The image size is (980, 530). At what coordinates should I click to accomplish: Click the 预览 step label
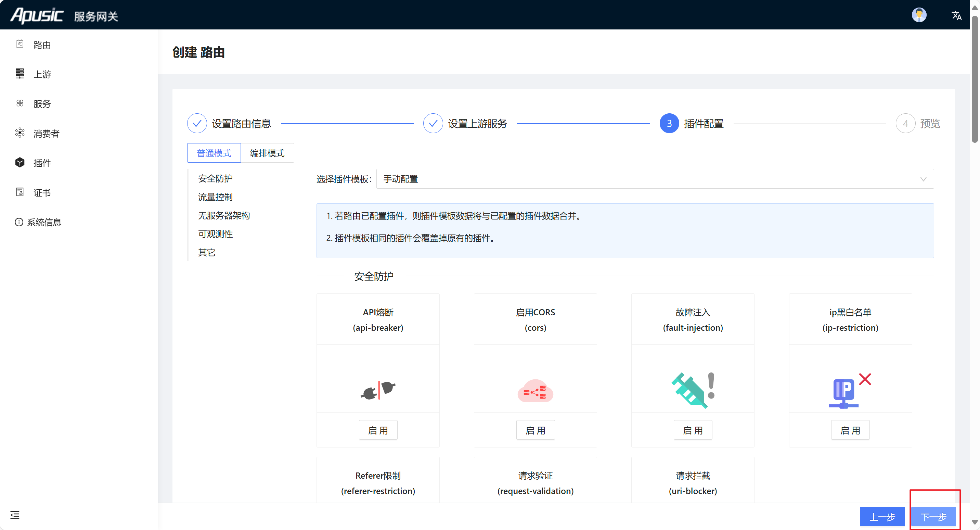point(930,123)
